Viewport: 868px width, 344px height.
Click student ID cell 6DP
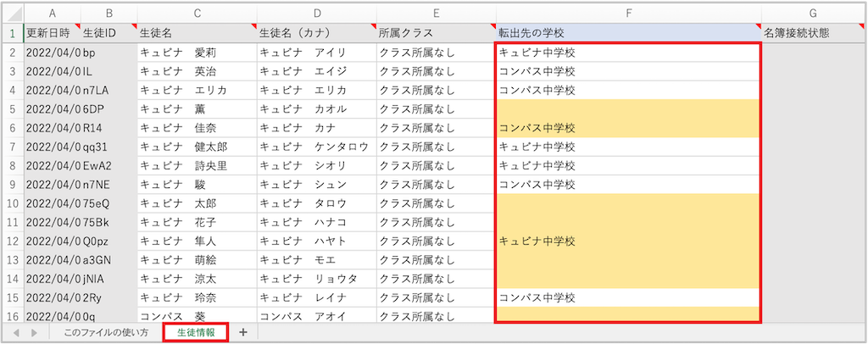[x=109, y=109]
